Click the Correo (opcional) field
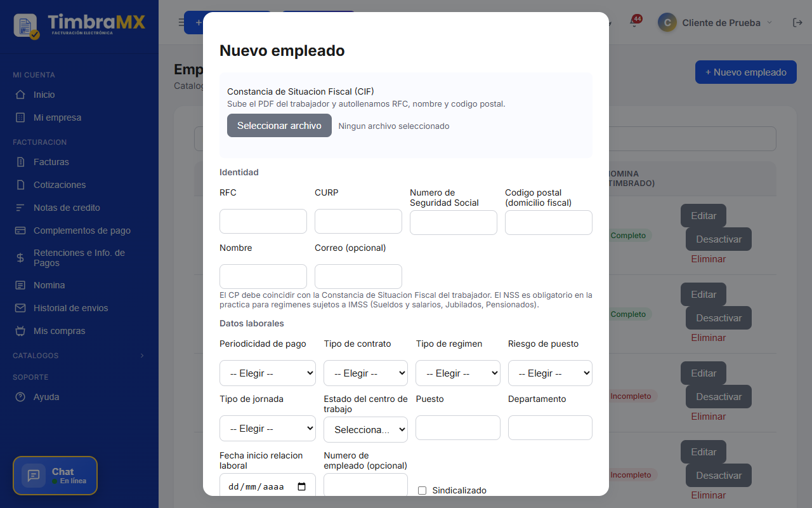812x508 pixels. pos(358,277)
